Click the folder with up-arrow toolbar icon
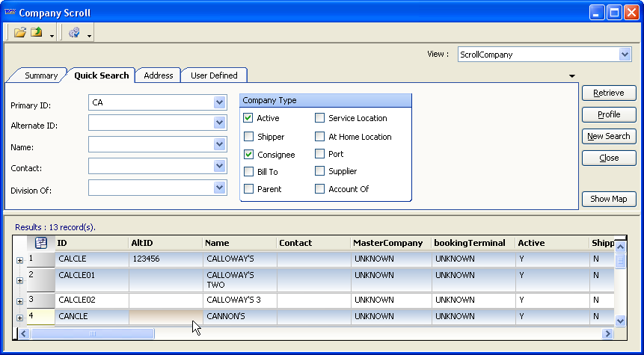 tap(36, 33)
